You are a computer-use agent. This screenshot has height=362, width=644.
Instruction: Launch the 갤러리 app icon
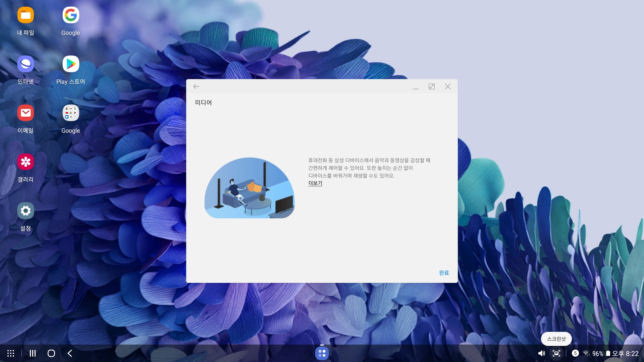(x=25, y=162)
